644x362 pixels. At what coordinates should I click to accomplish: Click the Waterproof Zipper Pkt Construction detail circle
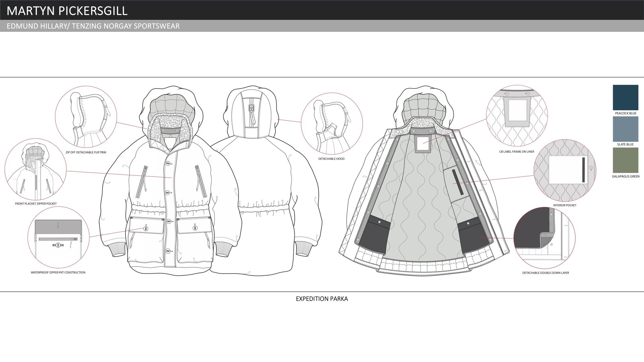59,237
